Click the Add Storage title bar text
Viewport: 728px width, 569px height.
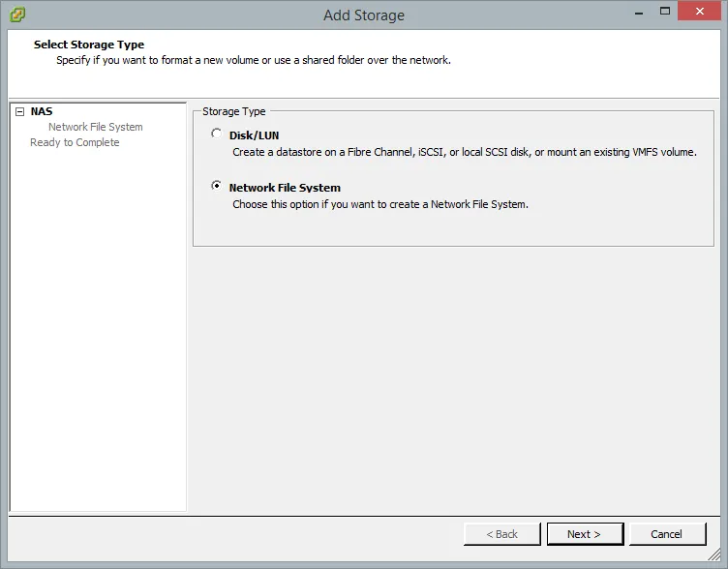(363, 15)
